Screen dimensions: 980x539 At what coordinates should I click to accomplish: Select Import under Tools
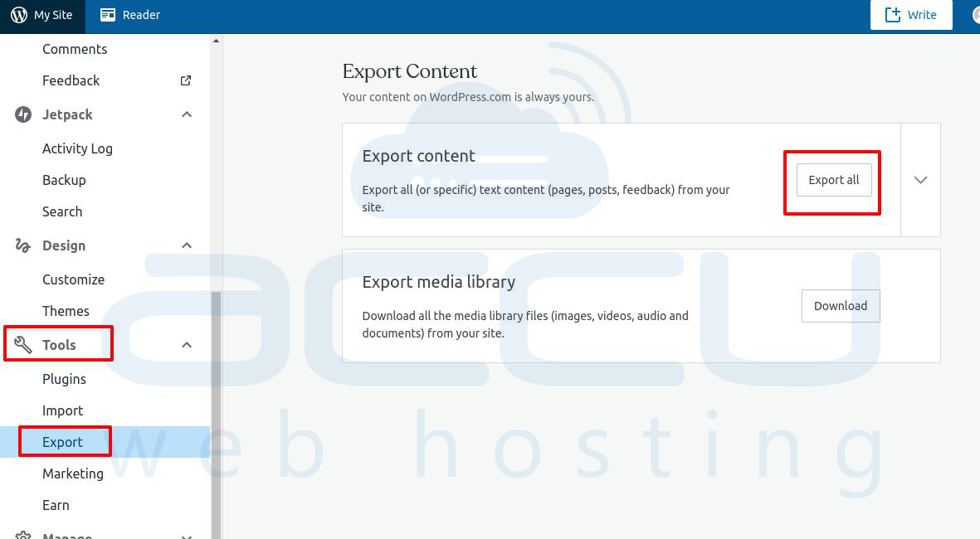click(x=62, y=411)
